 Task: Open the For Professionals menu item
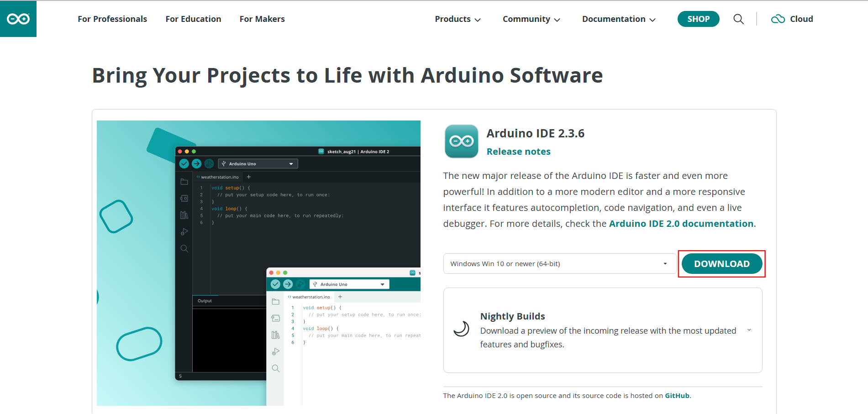(112, 19)
